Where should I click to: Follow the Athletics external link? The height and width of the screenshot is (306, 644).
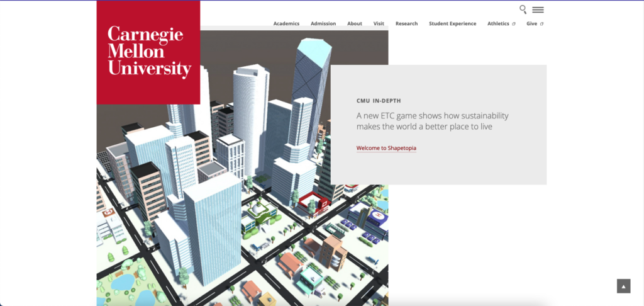click(x=501, y=23)
